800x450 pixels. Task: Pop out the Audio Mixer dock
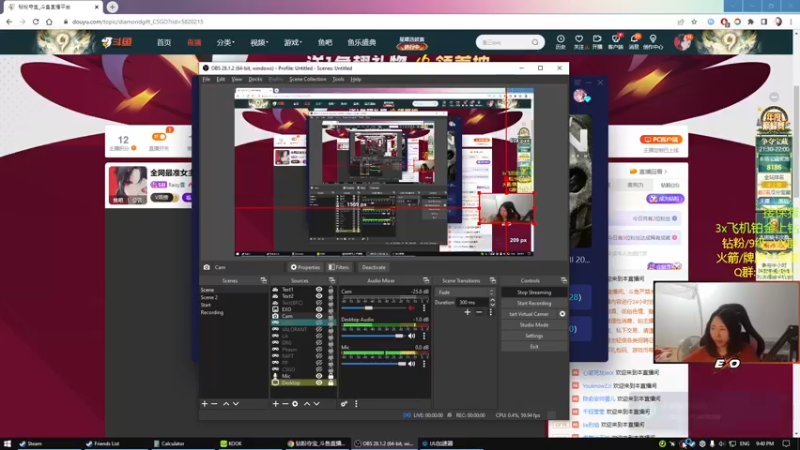(x=426, y=280)
